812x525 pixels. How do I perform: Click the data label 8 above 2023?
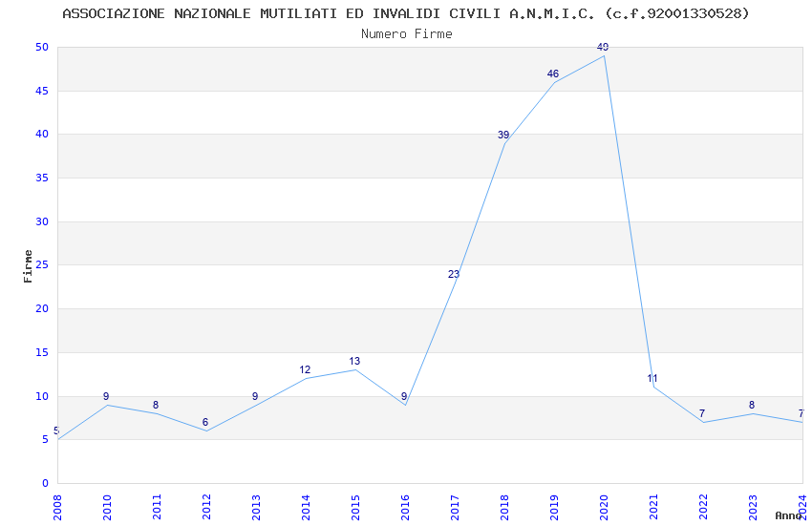(752, 405)
